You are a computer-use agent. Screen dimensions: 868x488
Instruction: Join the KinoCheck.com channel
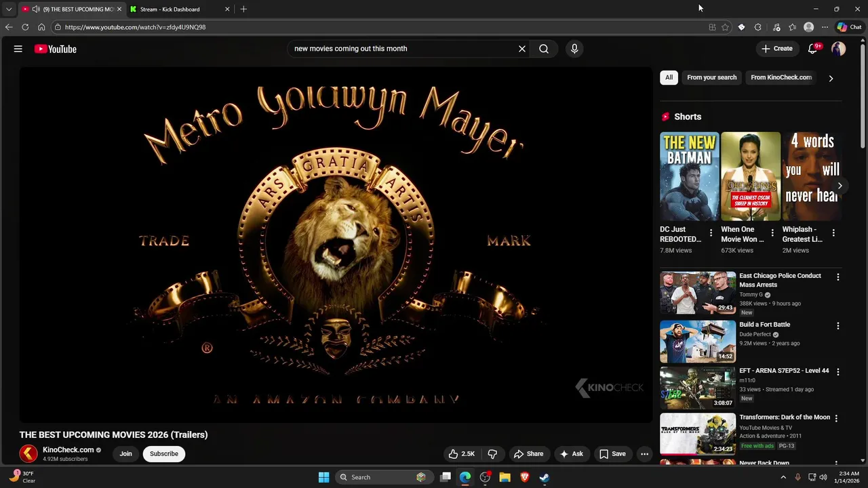tap(125, 454)
